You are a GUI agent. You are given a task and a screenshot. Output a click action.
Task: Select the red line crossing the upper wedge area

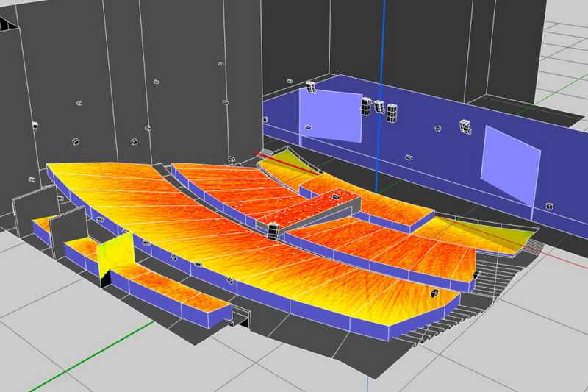click(x=286, y=163)
